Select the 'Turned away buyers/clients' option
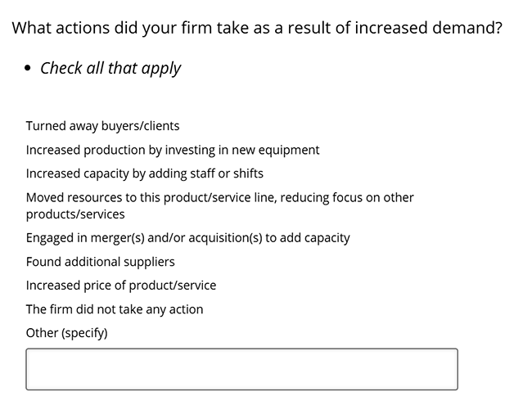Image resolution: width=532 pixels, height=414 pixels. pos(102,126)
